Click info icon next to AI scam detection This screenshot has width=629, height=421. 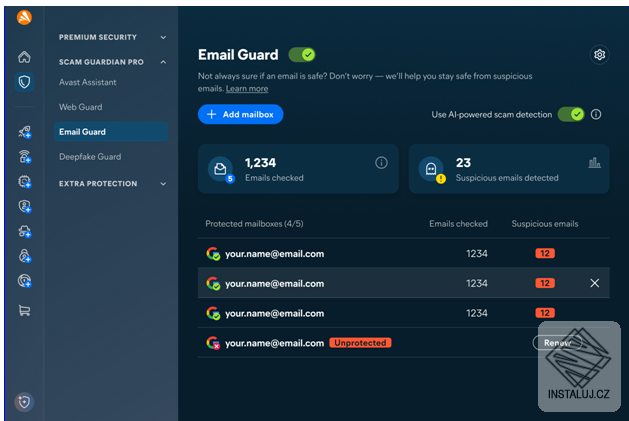(x=596, y=114)
